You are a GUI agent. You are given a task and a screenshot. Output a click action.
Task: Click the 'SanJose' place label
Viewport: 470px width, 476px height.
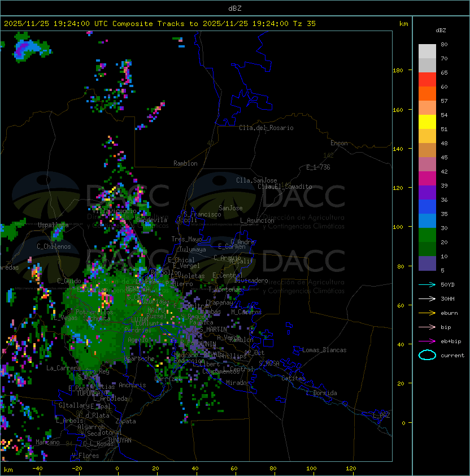(230, 208)
